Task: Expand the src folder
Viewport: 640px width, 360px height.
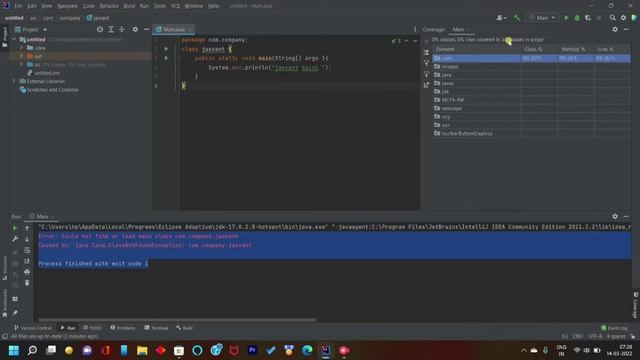Action: 22,64
